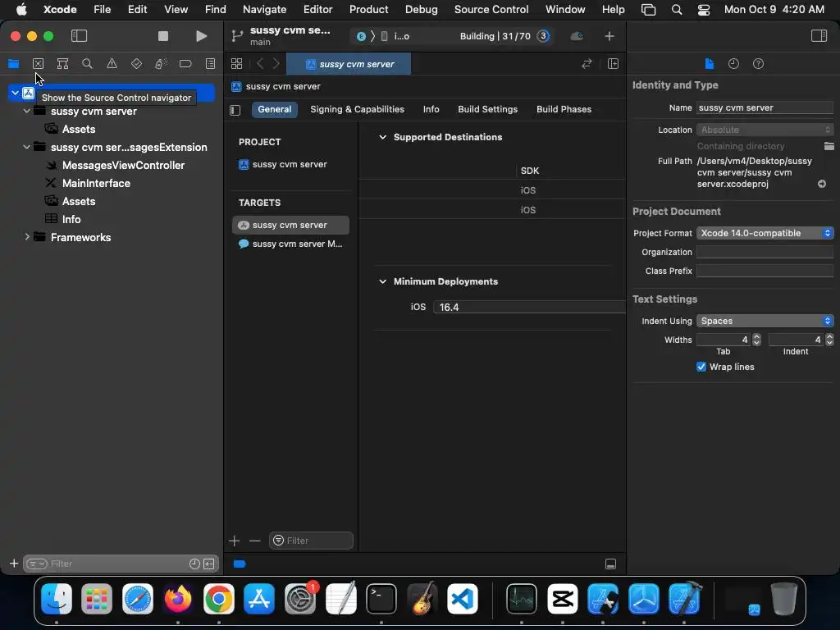Choose containing directory folder icon
Image resolution: width=840 pixels, height=630 pixels.
tap(829, 146)
